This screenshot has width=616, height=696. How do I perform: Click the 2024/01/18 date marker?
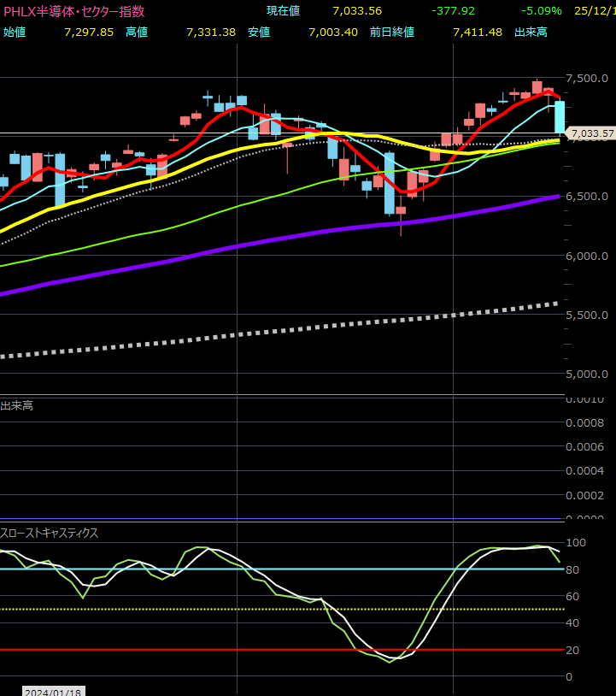coord(53,691)
